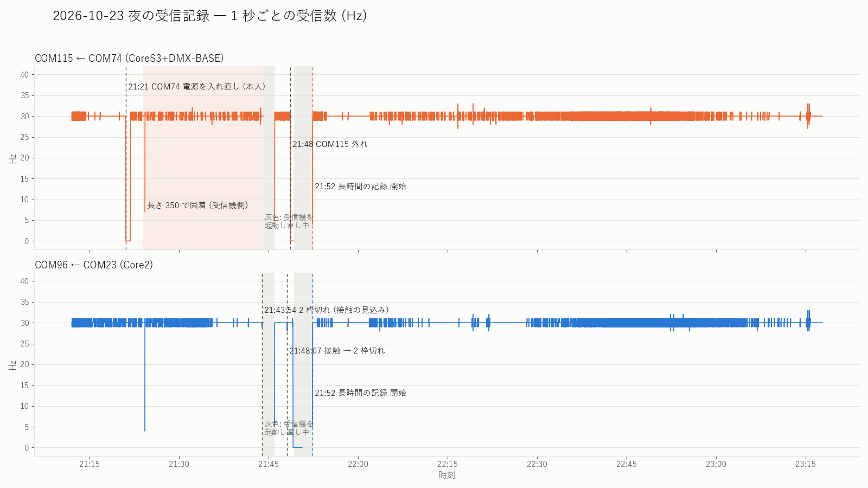The height and width of the screenshot is (488, 868).
Task: Click the "5" y-tick label on the COM96 chart
Action: [27, 427]
